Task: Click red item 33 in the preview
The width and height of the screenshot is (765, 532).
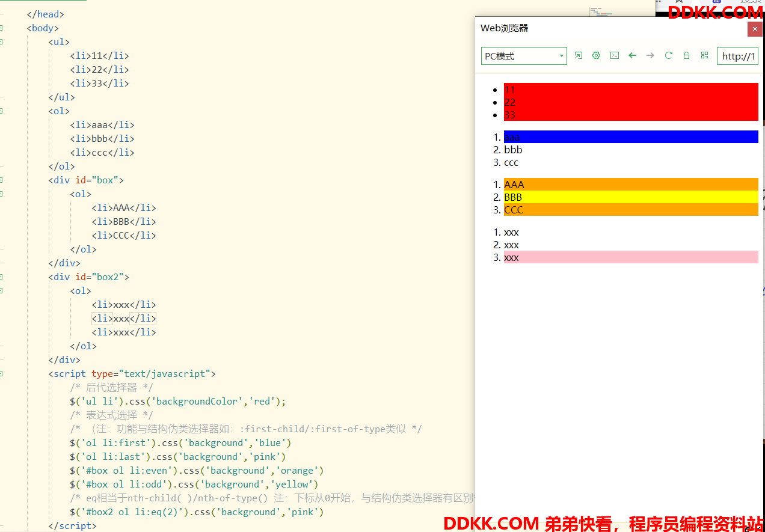Action: point(631,115)
